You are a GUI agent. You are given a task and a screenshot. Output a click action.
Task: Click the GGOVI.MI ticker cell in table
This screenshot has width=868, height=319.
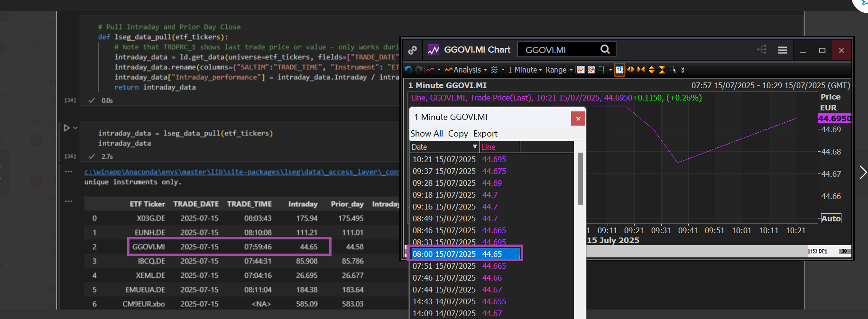click(x=148, y=247)
